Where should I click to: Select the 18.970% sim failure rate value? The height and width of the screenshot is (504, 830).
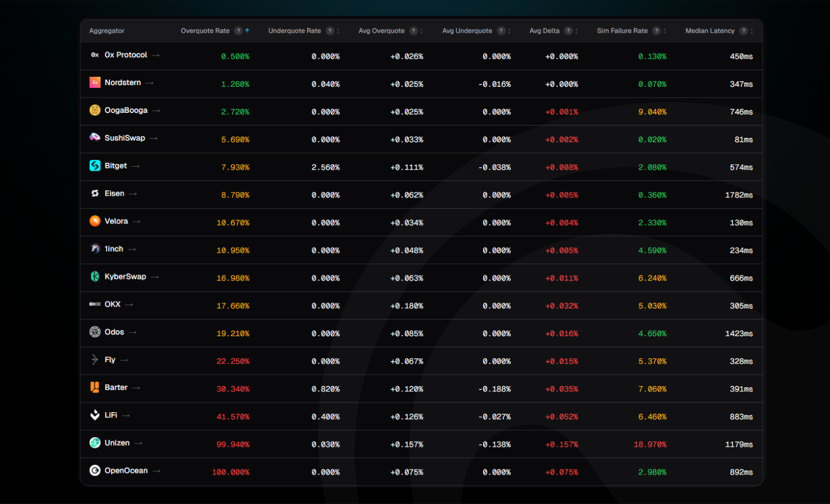click(650, 444)
